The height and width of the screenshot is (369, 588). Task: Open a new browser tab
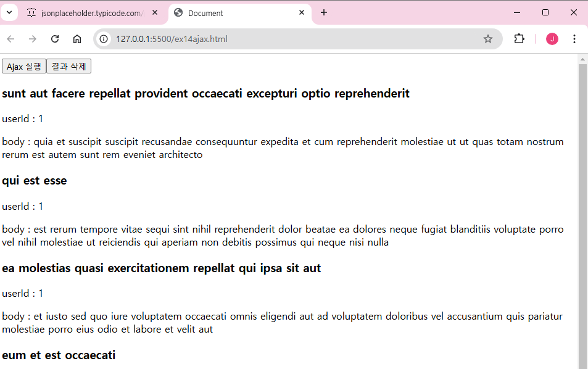(324, 13)
